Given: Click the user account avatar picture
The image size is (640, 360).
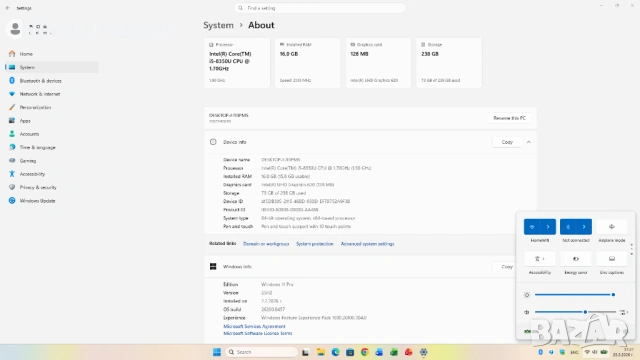Looking at the screenshot, I should [x=15, y=29].
